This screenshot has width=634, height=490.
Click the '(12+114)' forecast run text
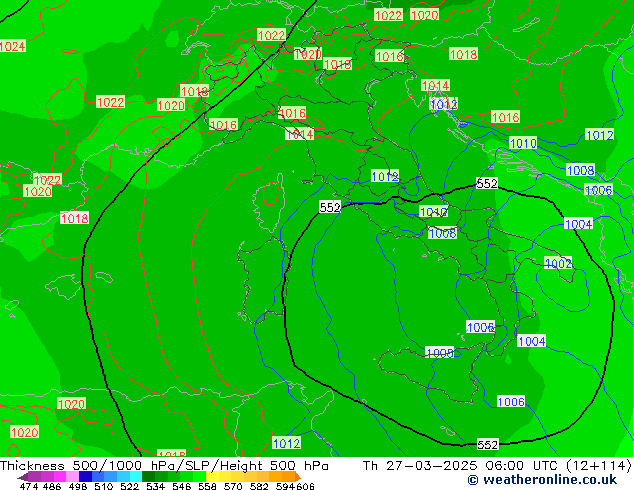point(598,466)
